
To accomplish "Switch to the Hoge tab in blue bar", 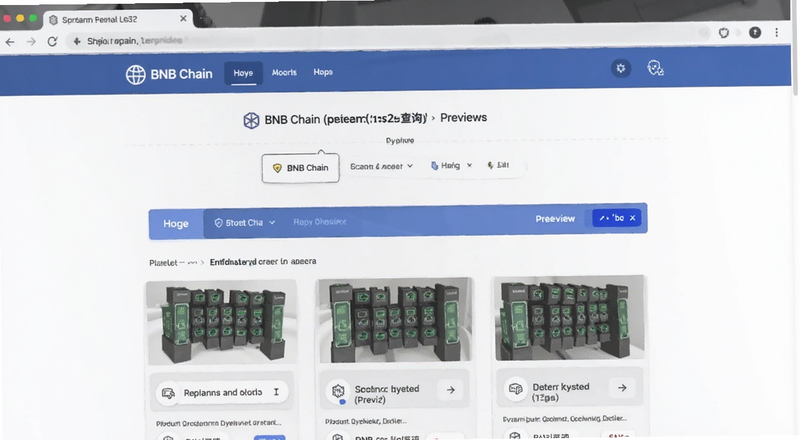I will [176, 224].
